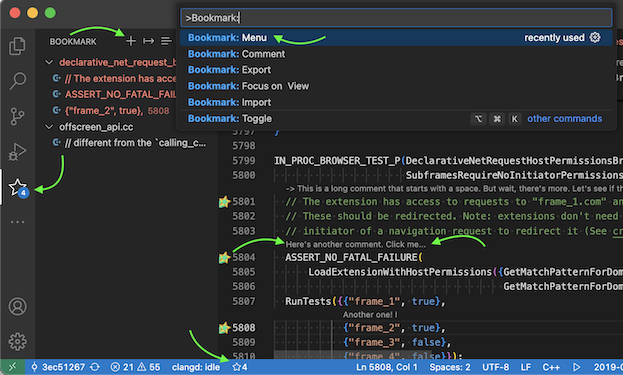The width and height of the screenshot is (623, 375).
Task: Click clangd: idle status entry
Action: [x=196, y=367]
